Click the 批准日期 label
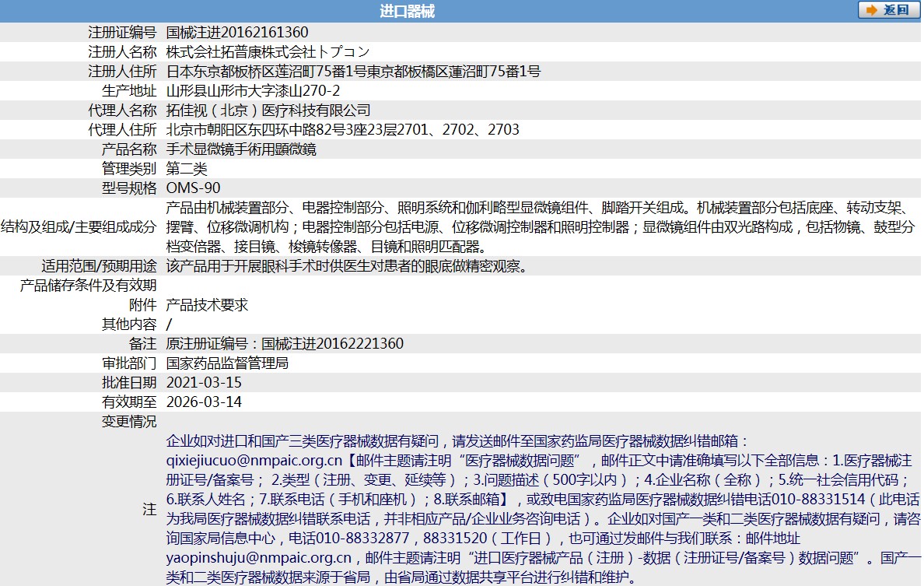924x586 pixels. click(x=129, y=383)
